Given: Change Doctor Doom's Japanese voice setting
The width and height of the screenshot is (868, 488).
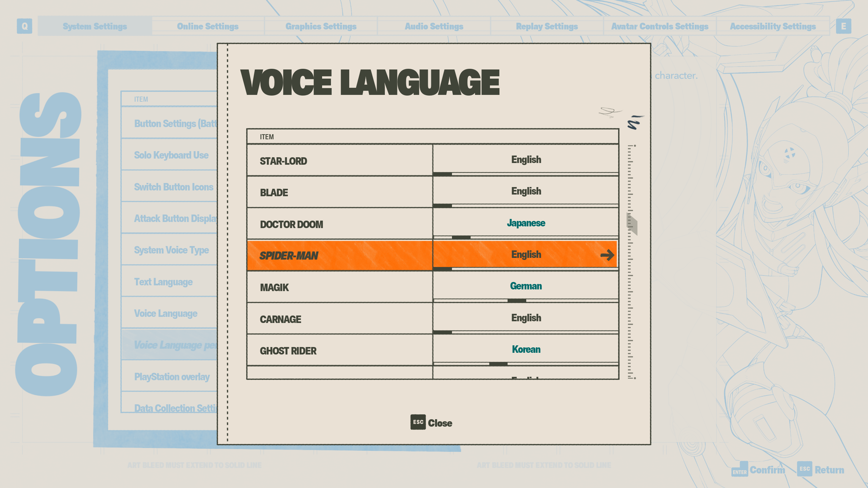Looking at the screenshot, I should 526,223.
